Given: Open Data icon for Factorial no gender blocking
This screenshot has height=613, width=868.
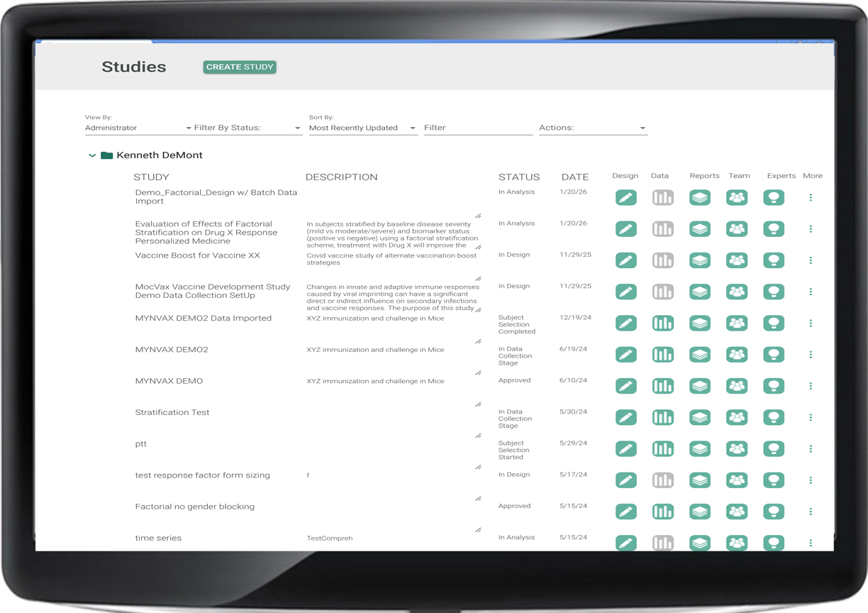Looking at the screenshot, I should click(662, 512).
